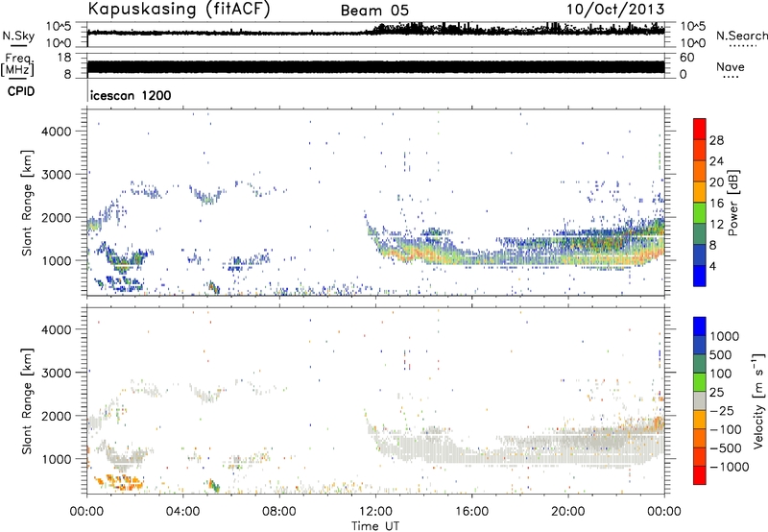Select the positive "25" label on the Velocity colorbar
768x532 pixels.
point(717,393)
